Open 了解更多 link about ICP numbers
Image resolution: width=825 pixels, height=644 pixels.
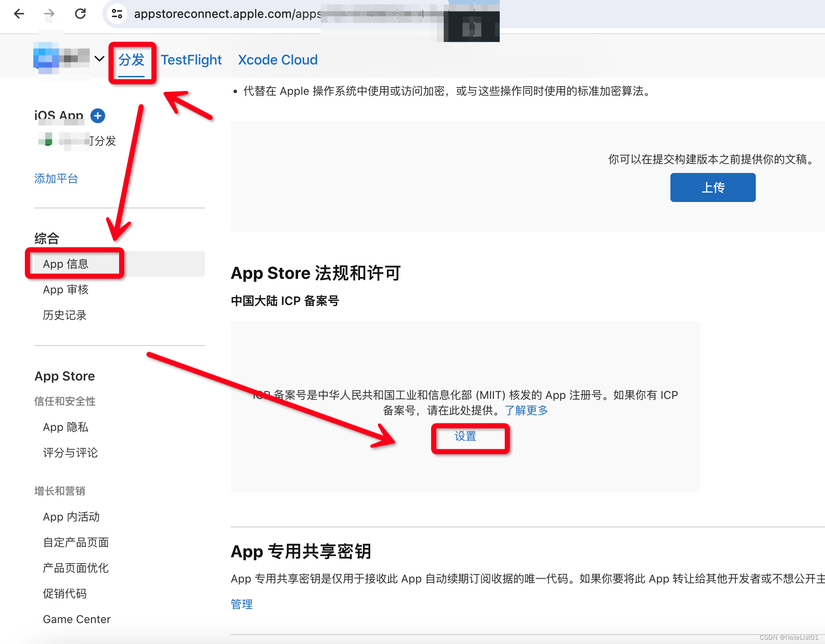(526, 410)
